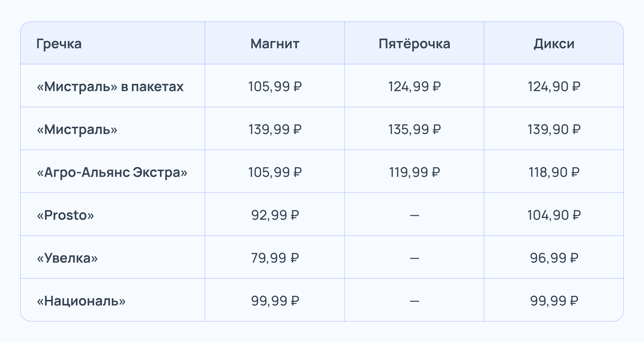Select the Пятёрочка column header
Image resolution: width=644 pixels, height=343 pixels.
point(414,44)
